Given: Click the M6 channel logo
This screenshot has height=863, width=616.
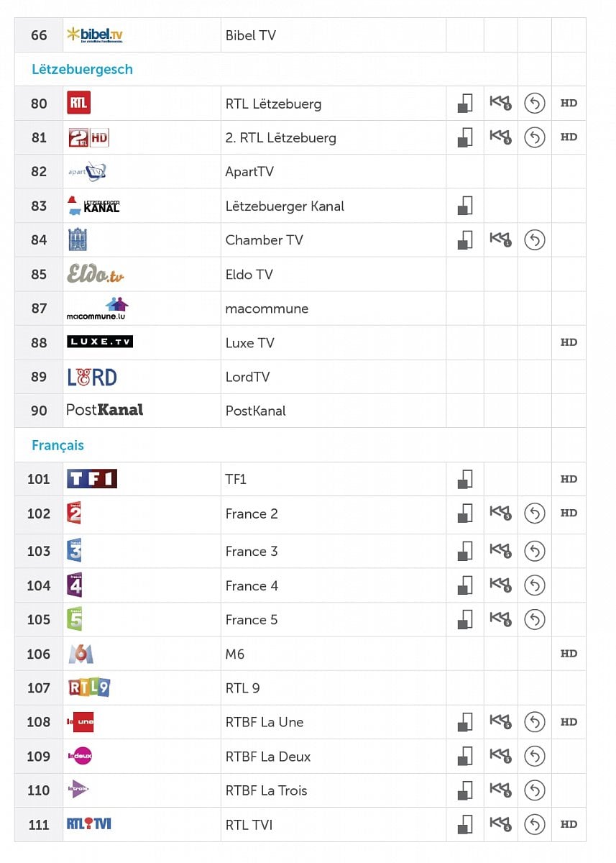Looking at the screenshot, I should click(81, 654).
